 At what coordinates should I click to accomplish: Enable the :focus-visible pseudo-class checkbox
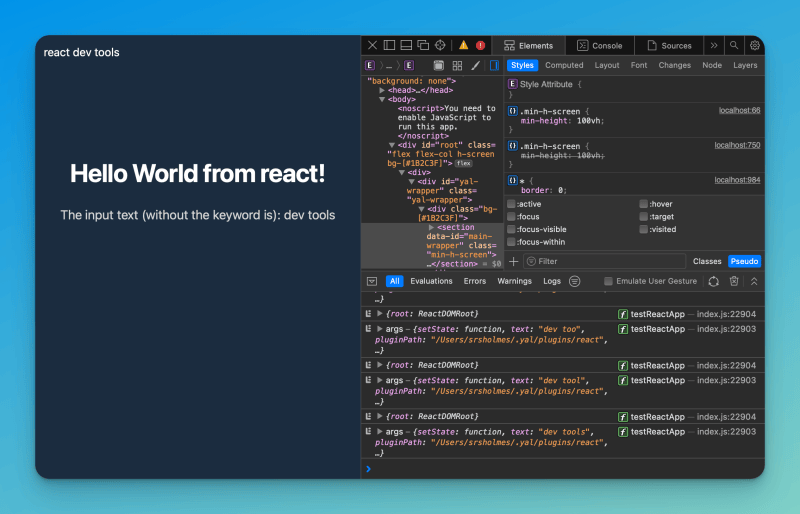511,230
